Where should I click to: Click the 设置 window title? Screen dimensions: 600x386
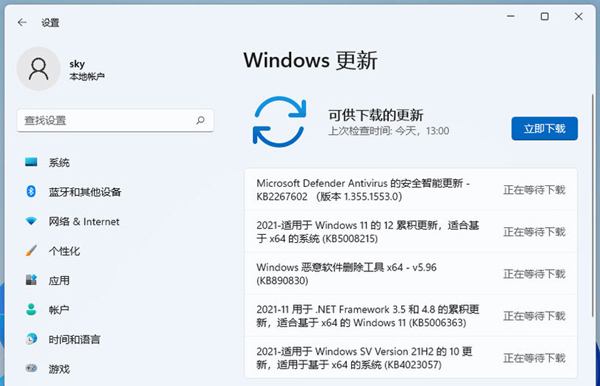51,23
